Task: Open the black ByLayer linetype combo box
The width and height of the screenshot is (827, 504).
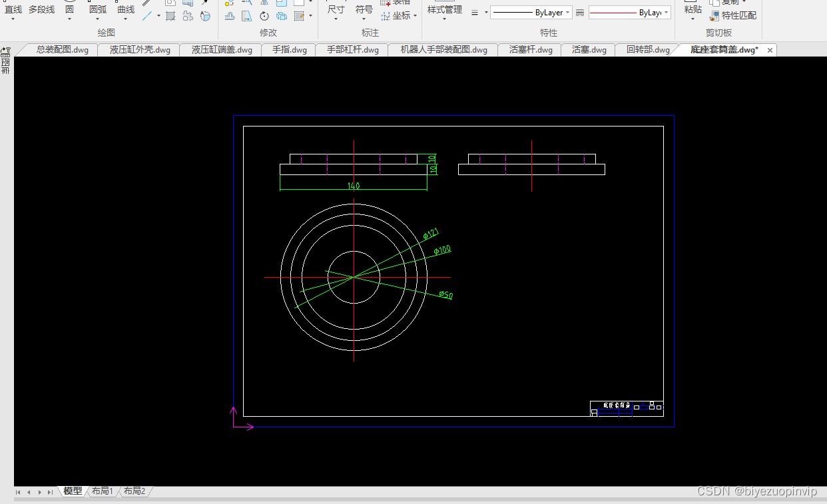Action: click(x=531, y=13)
